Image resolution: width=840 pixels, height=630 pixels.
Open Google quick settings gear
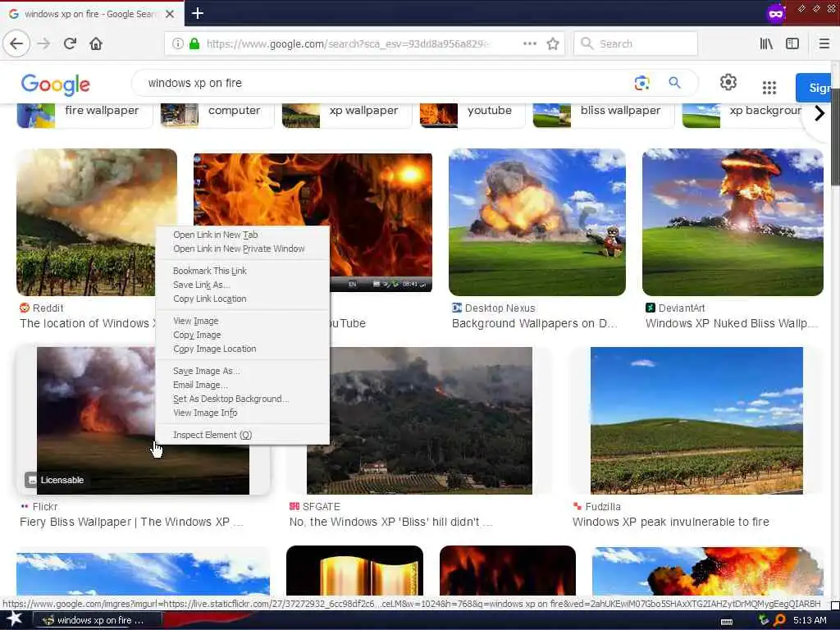pos(728,83)
